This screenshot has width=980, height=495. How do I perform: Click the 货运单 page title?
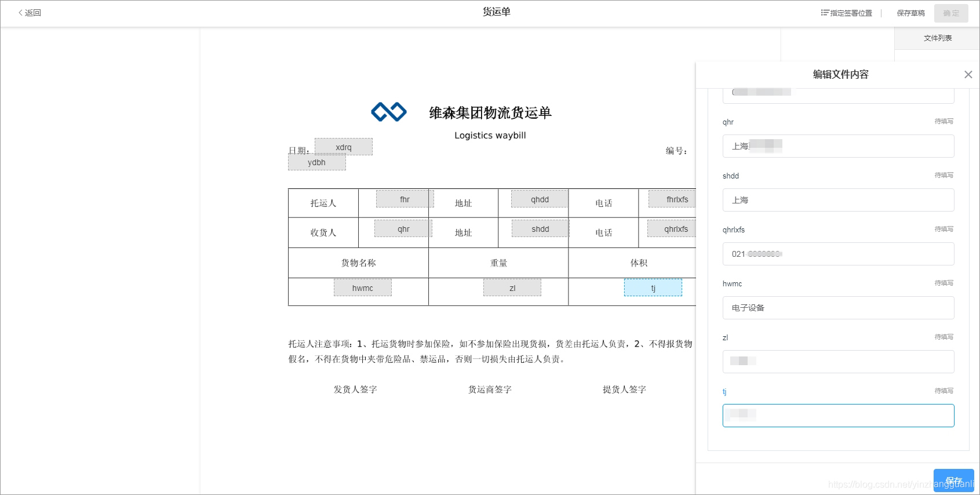point(497,12)
